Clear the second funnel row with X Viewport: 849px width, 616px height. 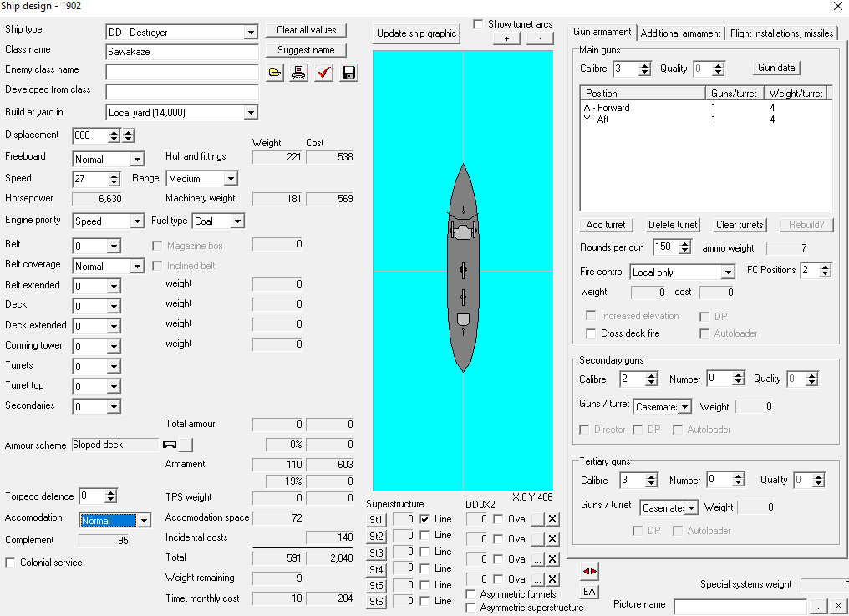coord(552,539)
